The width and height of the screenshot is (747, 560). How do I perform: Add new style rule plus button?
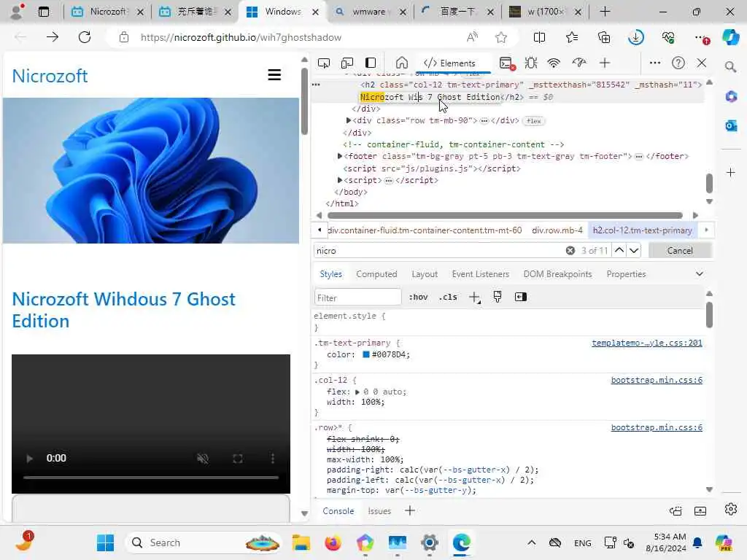[474, 297]
